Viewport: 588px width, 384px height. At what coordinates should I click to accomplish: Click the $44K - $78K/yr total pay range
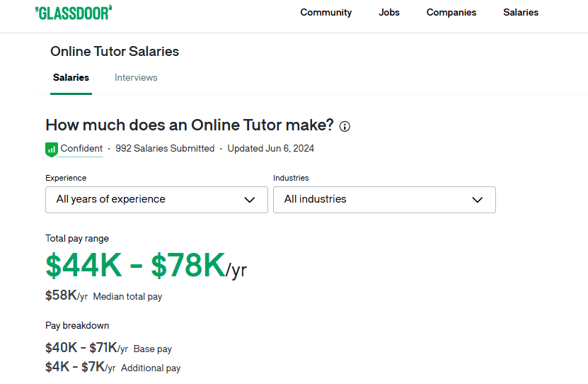146,266
